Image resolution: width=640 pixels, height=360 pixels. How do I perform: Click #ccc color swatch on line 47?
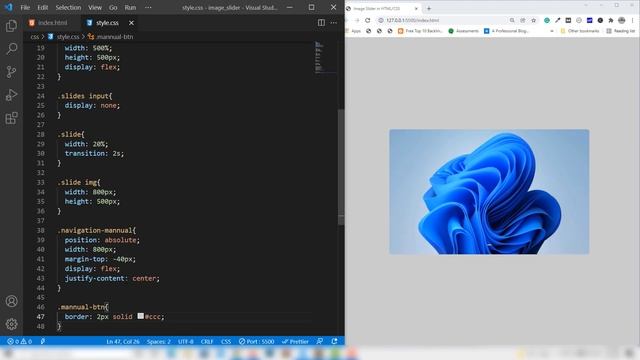click(140, 316)
